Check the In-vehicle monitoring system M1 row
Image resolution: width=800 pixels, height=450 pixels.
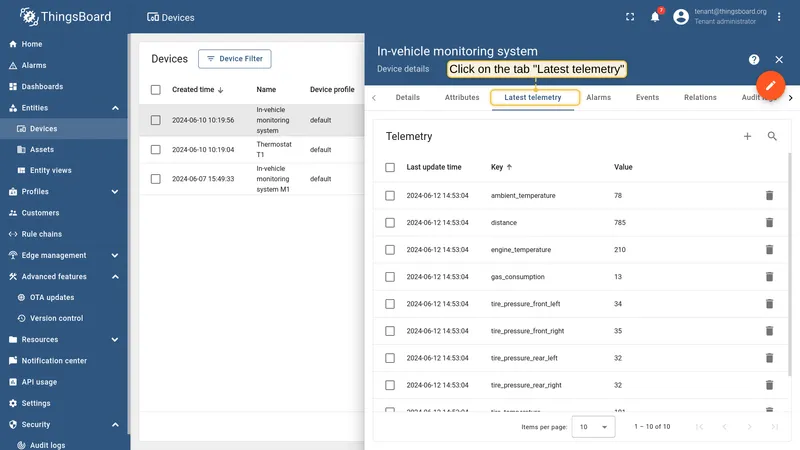click(156, 179)
